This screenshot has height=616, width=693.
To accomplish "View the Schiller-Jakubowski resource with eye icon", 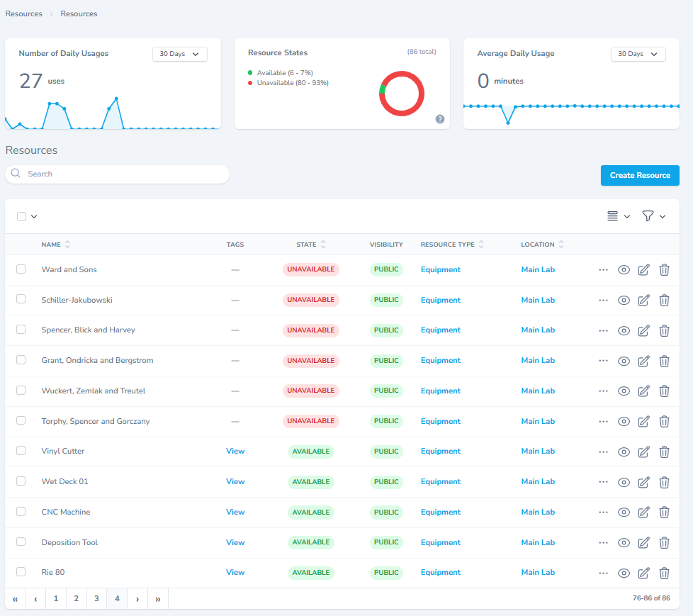I will pyautogui.click(x=624, y=301).
